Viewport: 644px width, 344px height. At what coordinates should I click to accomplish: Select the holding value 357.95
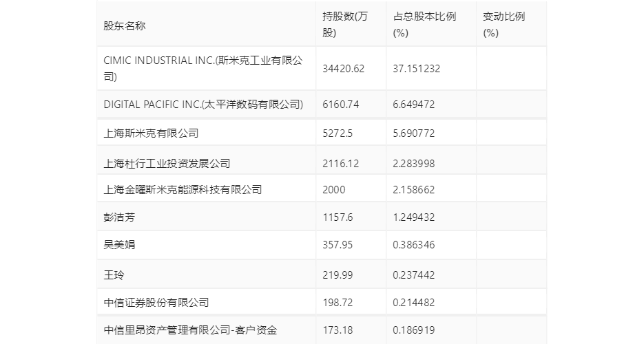click(x=337, y=245)
